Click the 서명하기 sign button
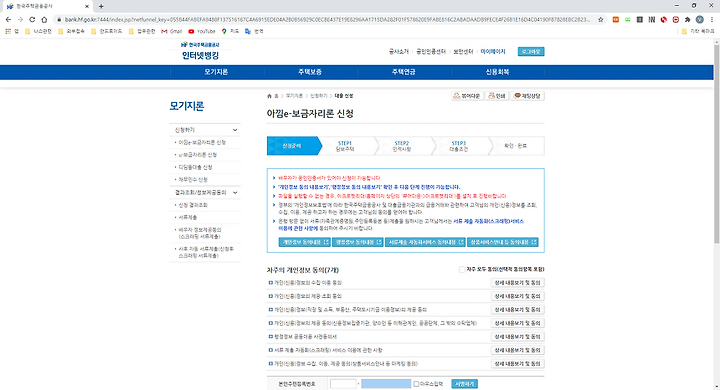The image size is (720, 390). pyautogui.click(x=464, y=384)
